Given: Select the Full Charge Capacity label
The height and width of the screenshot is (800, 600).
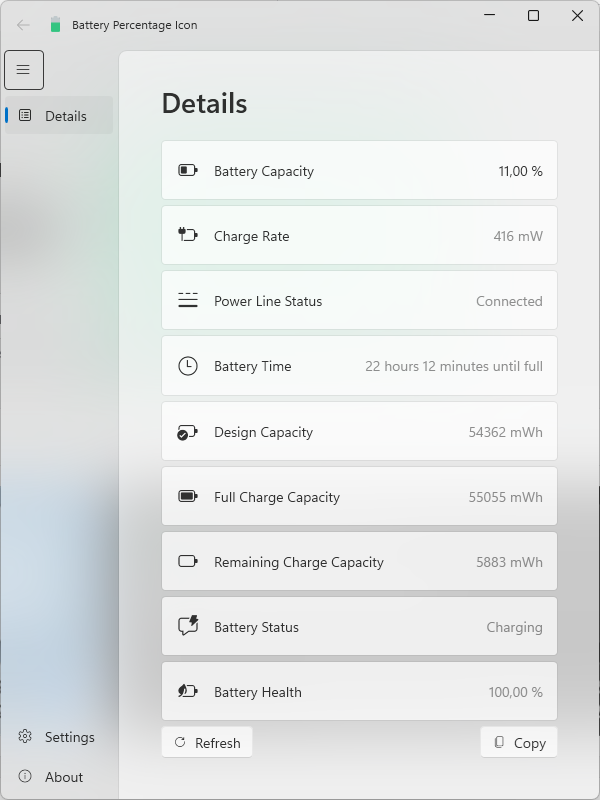Looking at the screenshot, I should tap(277, 497).
